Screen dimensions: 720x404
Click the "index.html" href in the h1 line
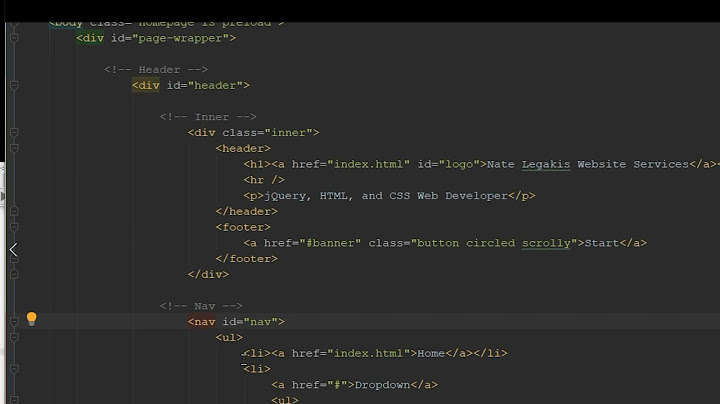368,164
